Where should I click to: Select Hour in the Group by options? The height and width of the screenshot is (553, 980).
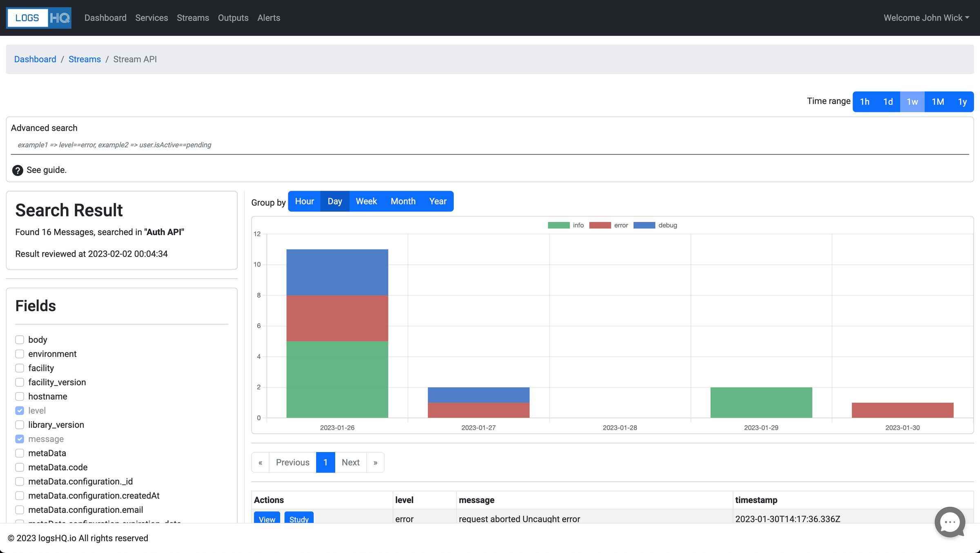pyautogui.click(x=304, y=201)
